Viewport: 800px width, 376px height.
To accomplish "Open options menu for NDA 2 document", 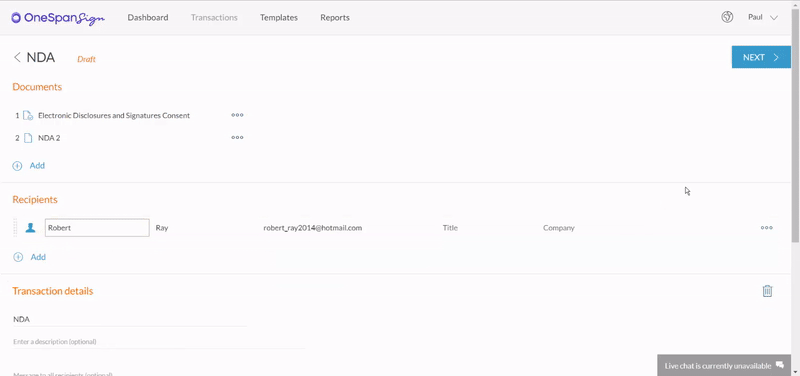I will pyautogui.click(x=237, y=138).
